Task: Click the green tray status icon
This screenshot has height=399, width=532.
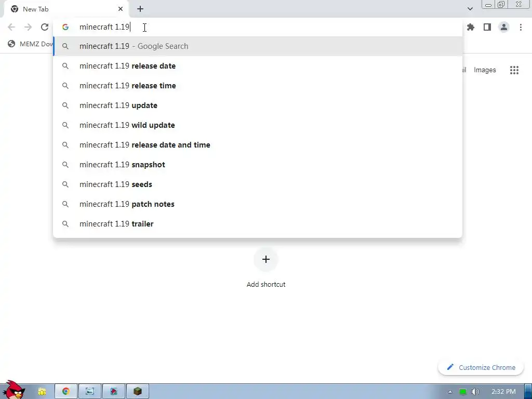Action: [x=463, y=392]
